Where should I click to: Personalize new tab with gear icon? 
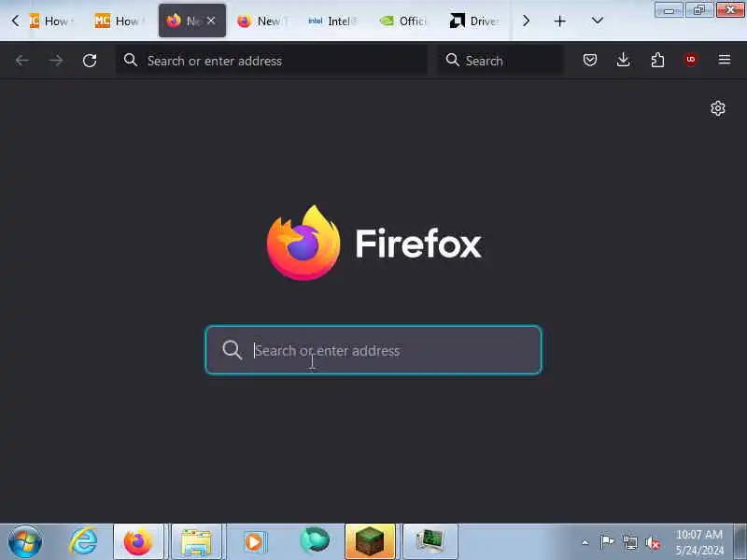click(x=718, y=108)
